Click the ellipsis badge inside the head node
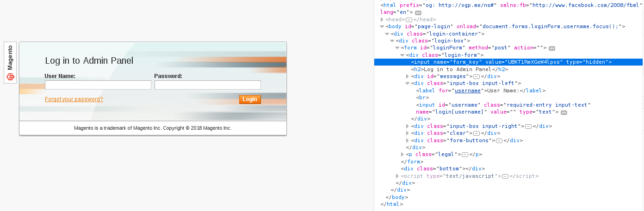 coord(409,20)
